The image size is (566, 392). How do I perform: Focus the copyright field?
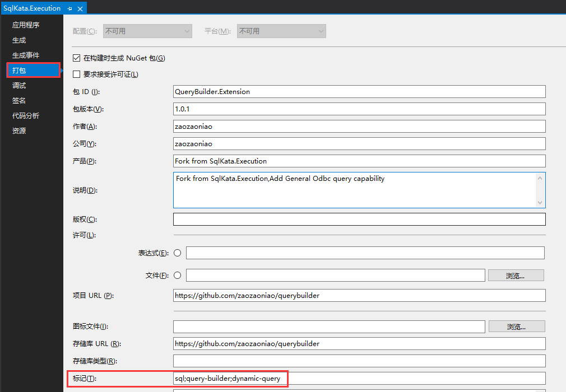point(359,220)
